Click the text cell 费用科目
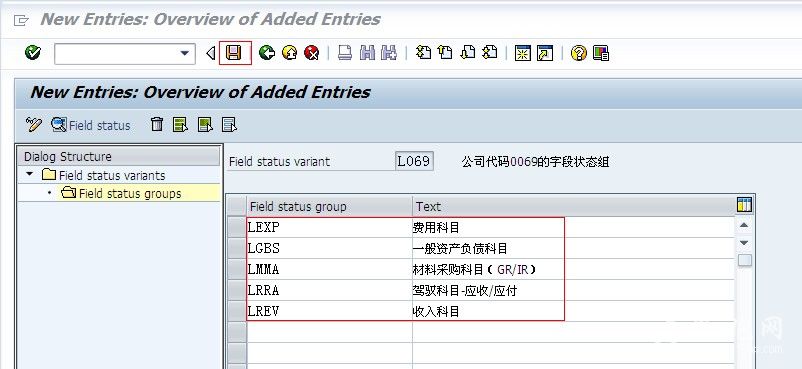The image size is (802, 369). (x=573, y=227)
